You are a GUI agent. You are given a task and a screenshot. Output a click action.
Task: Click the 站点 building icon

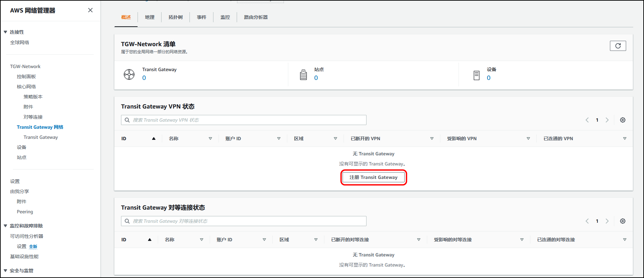(x=303, y=74)
